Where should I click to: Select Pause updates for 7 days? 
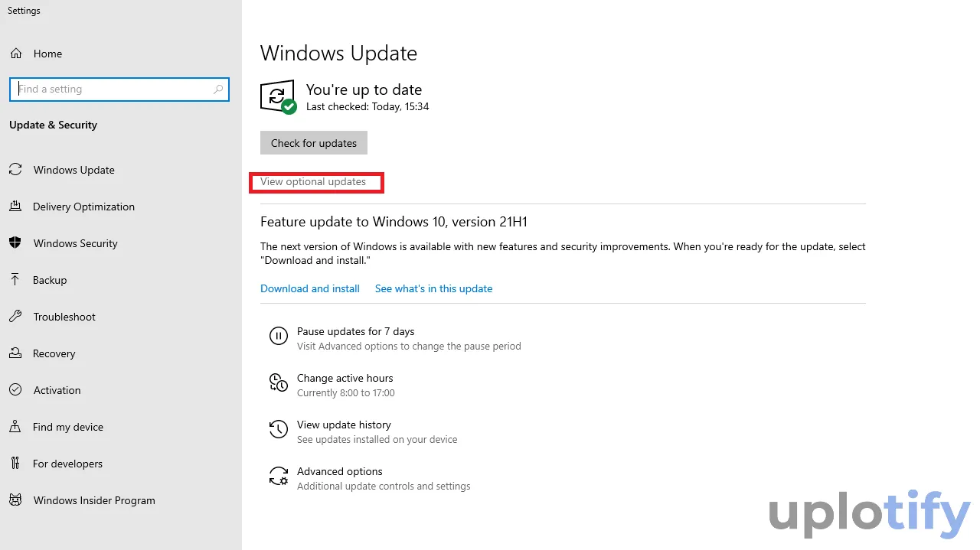(x=355, y=331)
